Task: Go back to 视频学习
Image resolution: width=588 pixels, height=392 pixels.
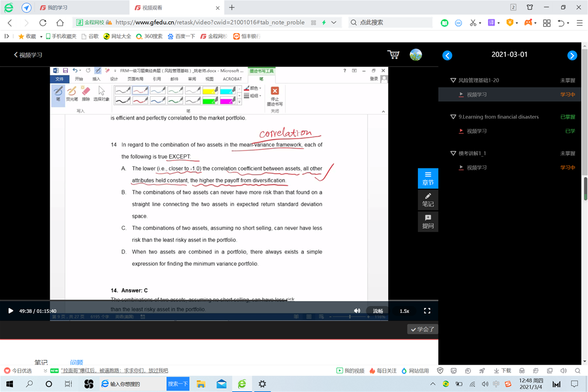Action: (28, 55)
